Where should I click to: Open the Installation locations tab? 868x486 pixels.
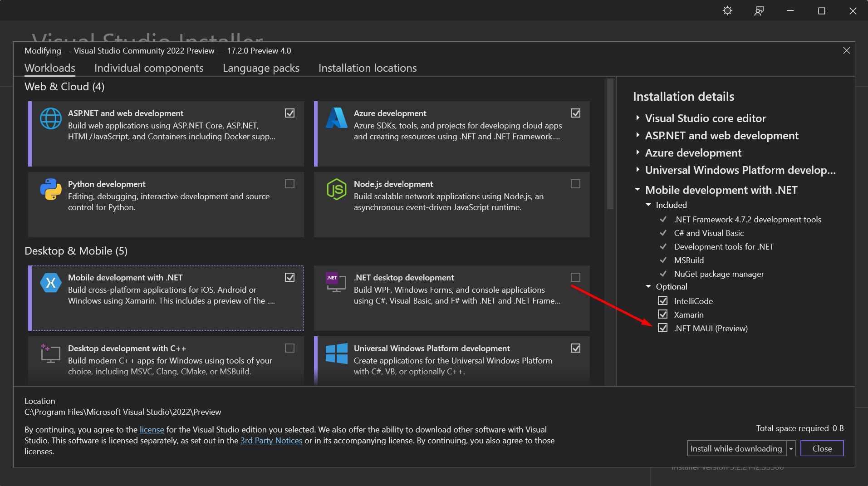[x=368, y=68]
